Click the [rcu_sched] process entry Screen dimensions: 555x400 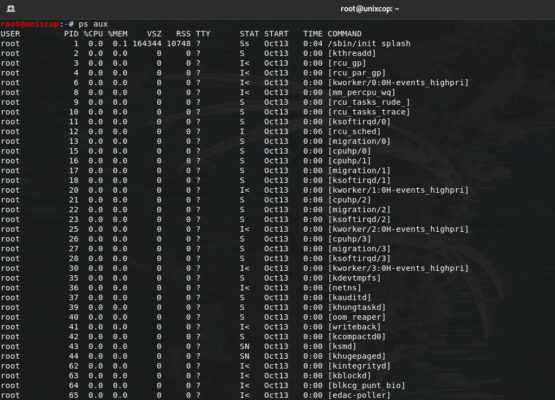coord(354,132)
